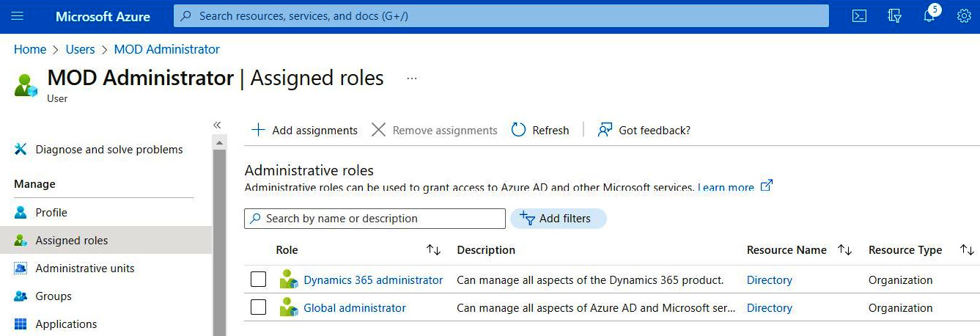This screenshot has width=980, height=336.
Task: Click the circular Refresh icon
Action: pos(518,130)
